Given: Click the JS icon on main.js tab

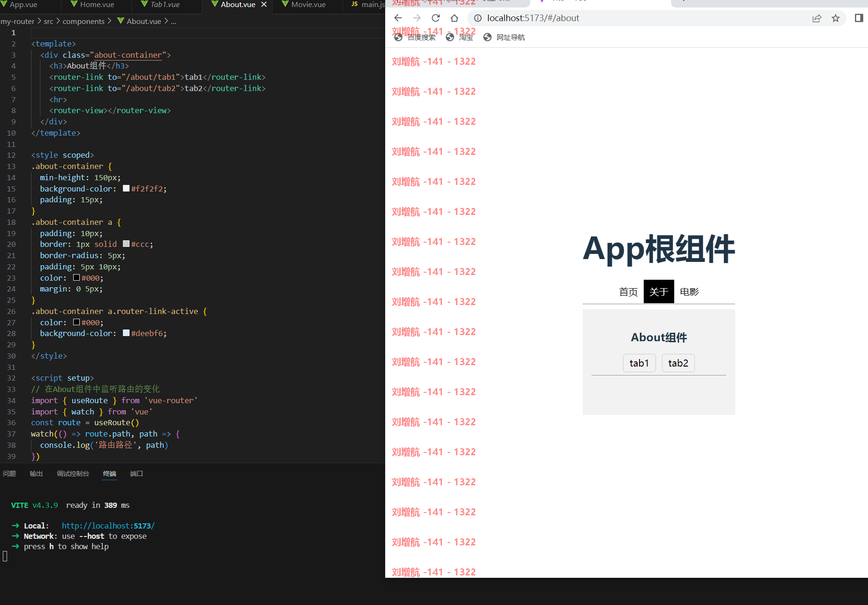Looking at the screenshot, I should point(355,4).
